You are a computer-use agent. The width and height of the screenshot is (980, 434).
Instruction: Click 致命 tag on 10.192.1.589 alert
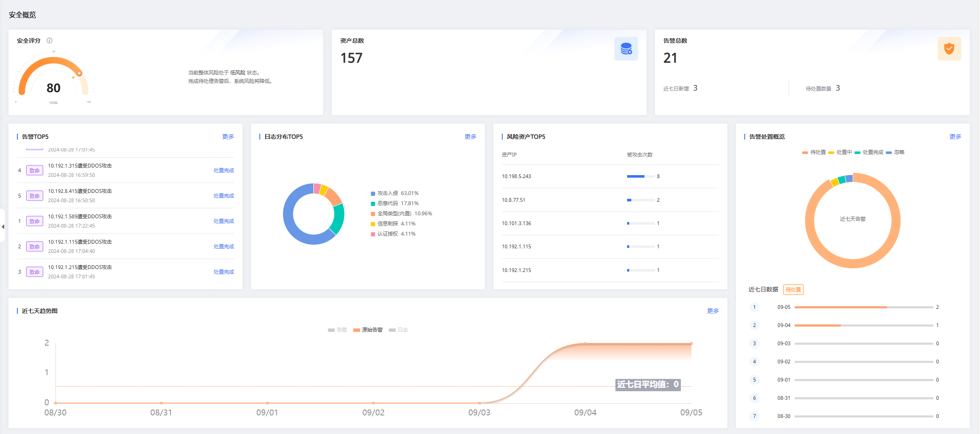point(35,221)
